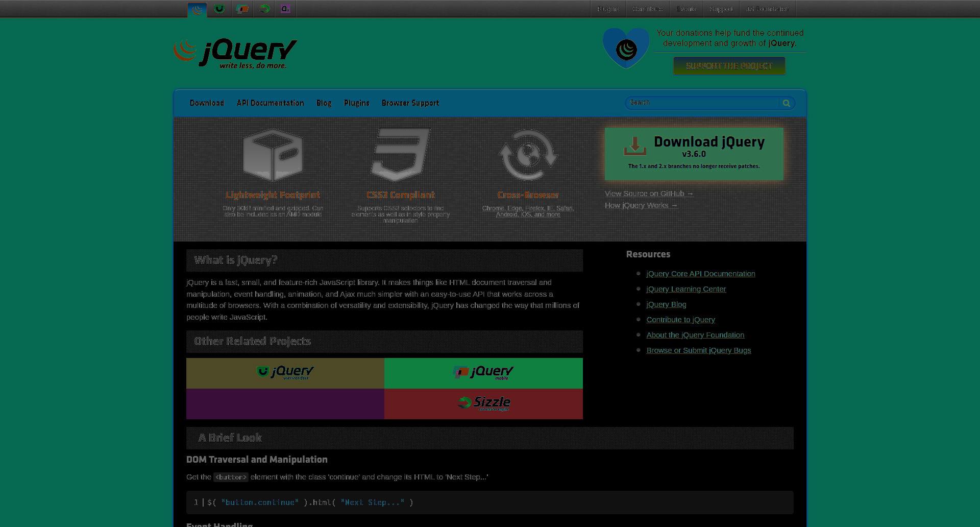This screenshot has width=980, height=527.
Task: Open Events in the top global bar
Action: point(687,9)
